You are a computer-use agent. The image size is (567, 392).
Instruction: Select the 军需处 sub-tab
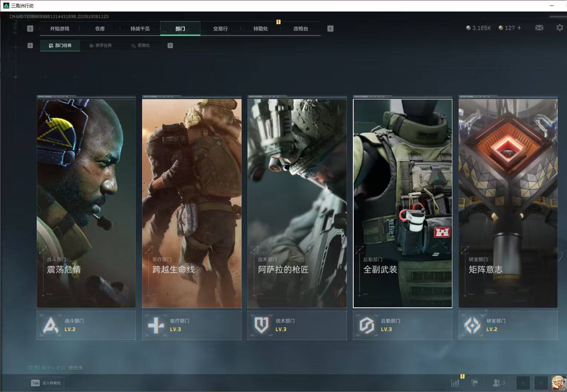(141, 46)
